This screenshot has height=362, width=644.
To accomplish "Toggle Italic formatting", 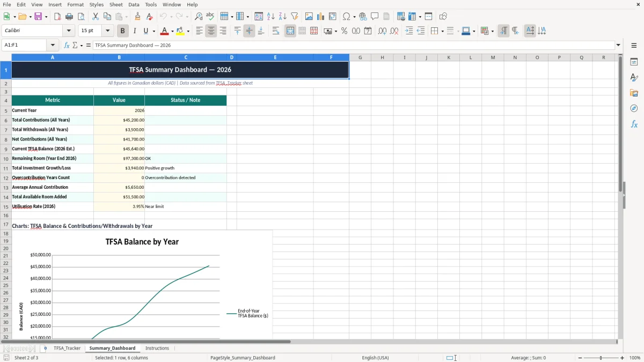I will click(135, 31).
